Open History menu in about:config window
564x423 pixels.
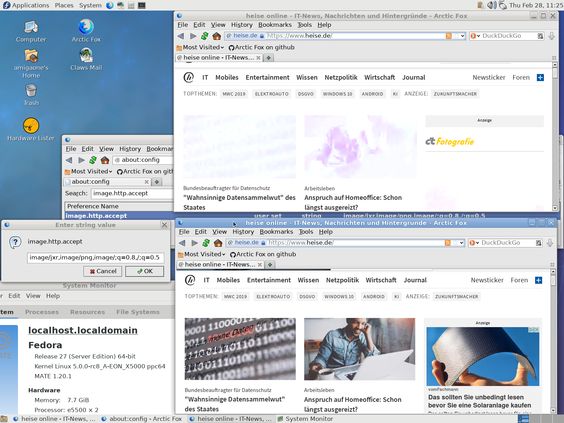[x=130, y=149]
